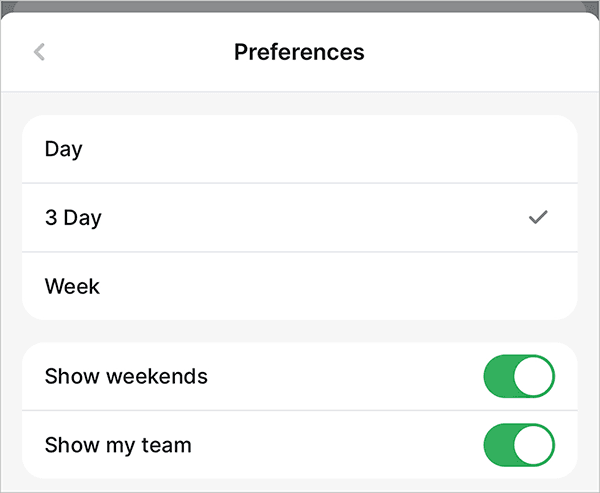Click the Preferences title in the header
This screenshot has width=600, height=493.
tap(299, 52)
